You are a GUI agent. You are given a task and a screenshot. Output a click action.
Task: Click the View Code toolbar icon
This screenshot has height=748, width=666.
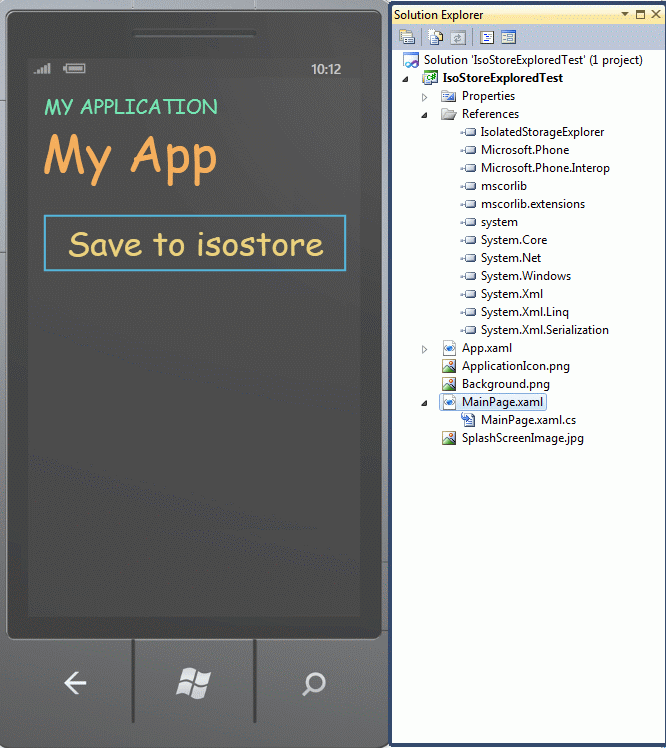(x=487, y=37)
